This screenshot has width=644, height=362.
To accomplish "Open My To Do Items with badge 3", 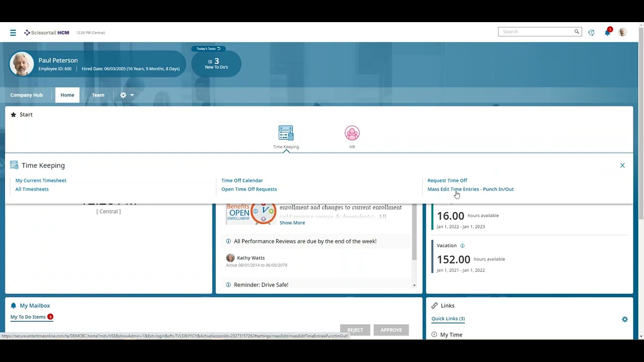I will click(28, 317).
